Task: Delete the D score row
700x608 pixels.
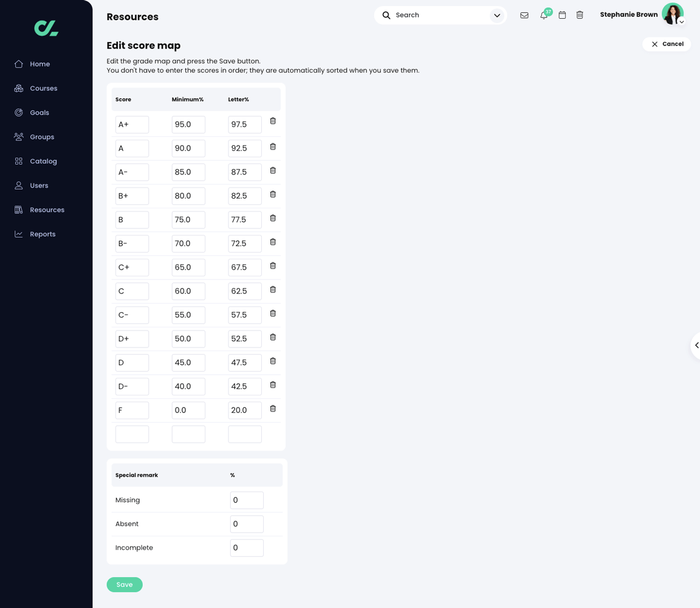Action: click(x=273, y=361)
